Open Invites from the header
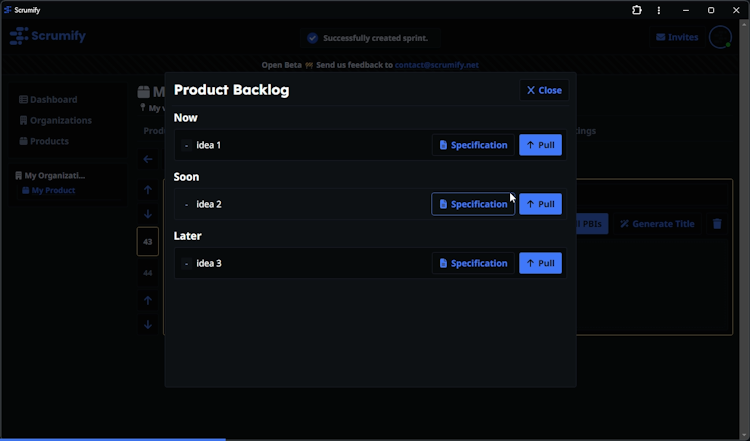 click(x=677, y=37)
